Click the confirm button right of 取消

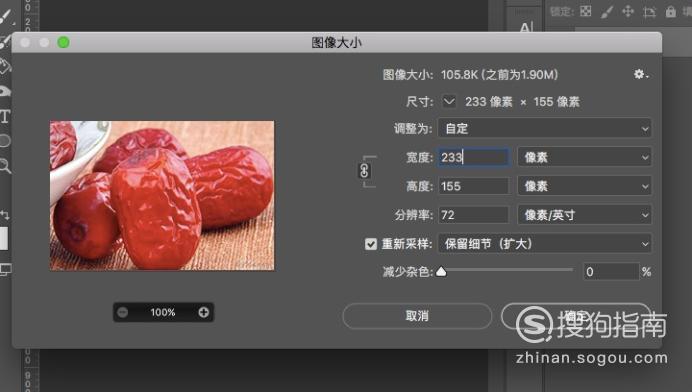(x=575, y=316)
